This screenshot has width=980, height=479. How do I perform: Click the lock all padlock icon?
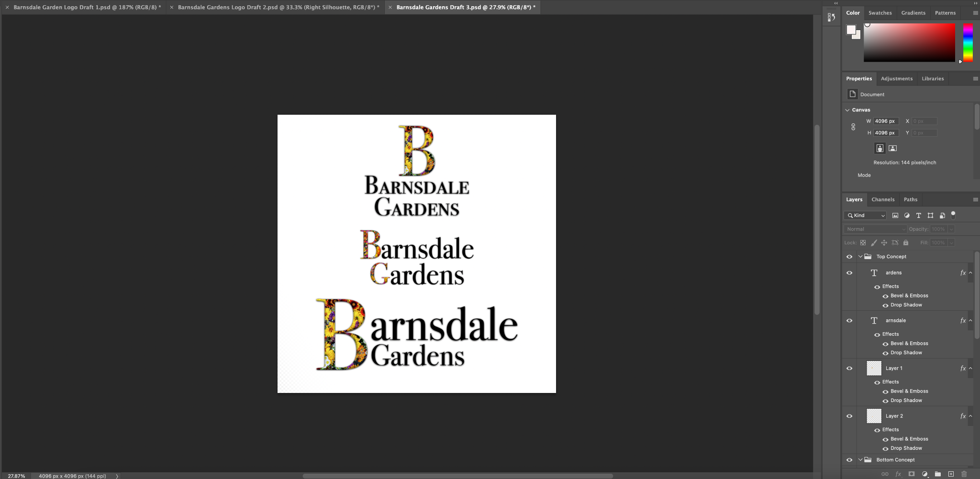[x=905, y=243]
